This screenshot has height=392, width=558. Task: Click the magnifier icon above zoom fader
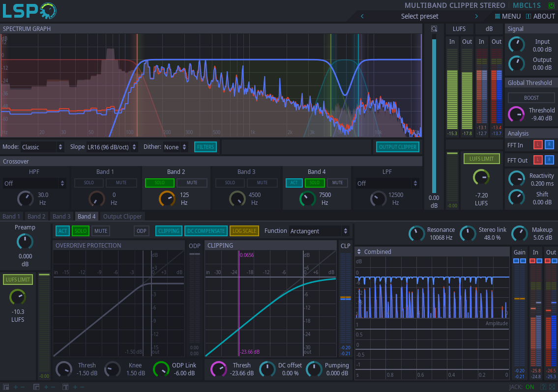click(434, 29)
